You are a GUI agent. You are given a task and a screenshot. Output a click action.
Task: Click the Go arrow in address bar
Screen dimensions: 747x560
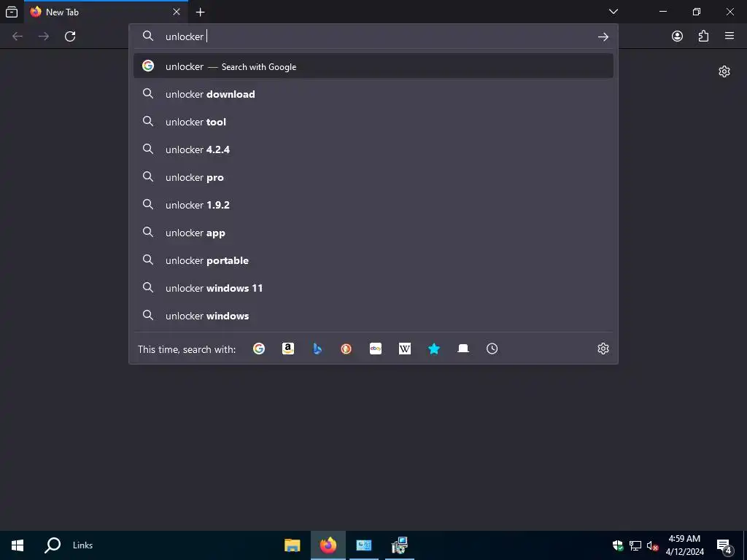(603, 36)
